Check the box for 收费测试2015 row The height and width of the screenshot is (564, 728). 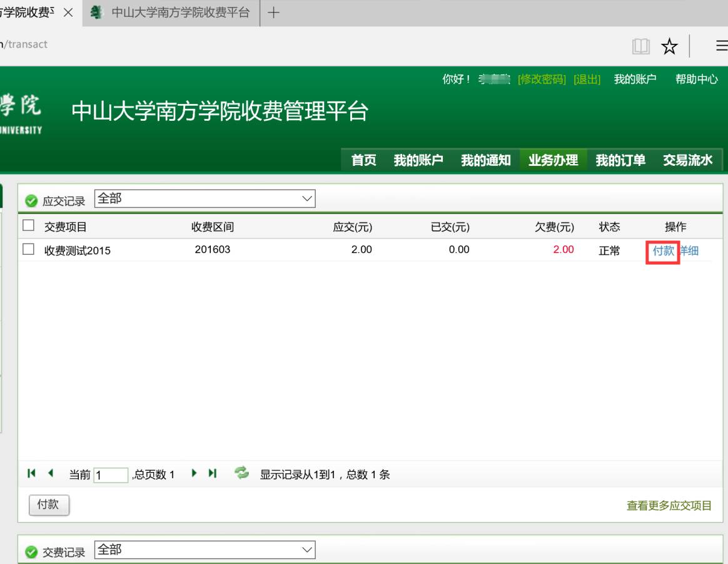point(28,249)
